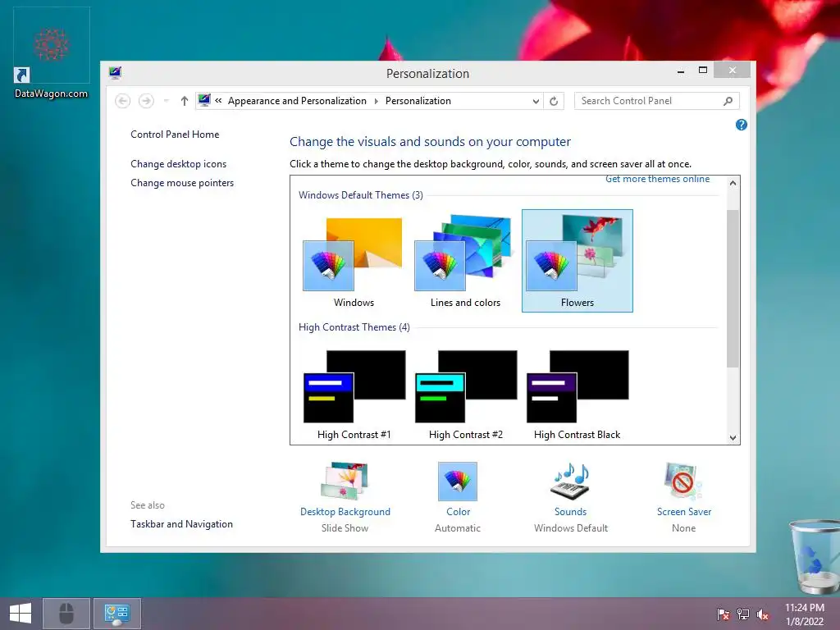
Task: Close the Personalization window
Action: (733, 71)
